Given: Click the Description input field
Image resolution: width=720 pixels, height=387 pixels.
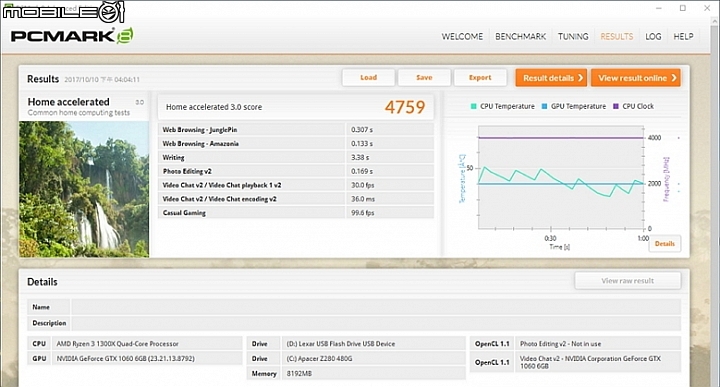Looking at the screenshot, I should pyautogui.click(x=376, y=323).
